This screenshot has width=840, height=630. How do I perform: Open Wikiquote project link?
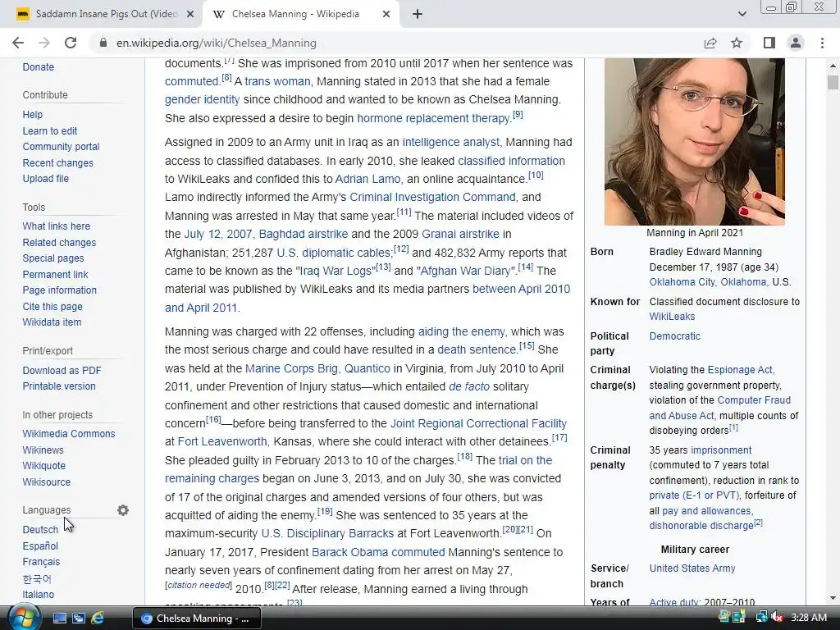pyautogui.click(x=44, y=466)
